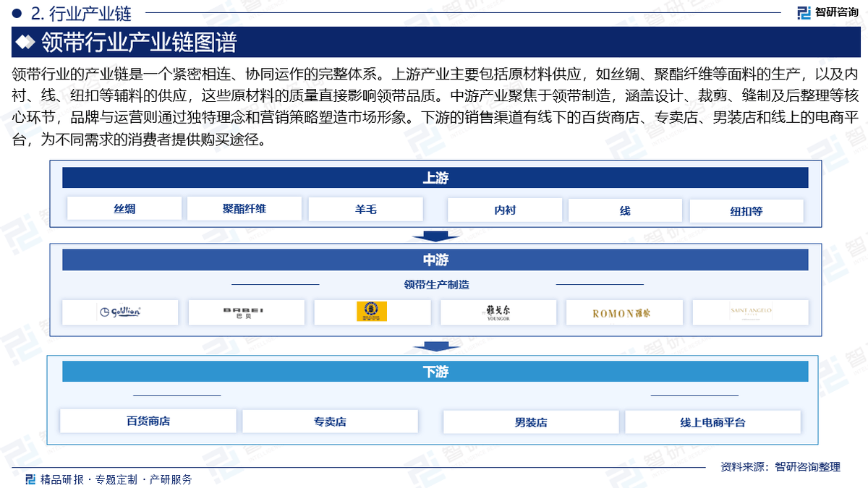Click the yellow square brand logo
The image size is (868, 488).
coord(372,312)
